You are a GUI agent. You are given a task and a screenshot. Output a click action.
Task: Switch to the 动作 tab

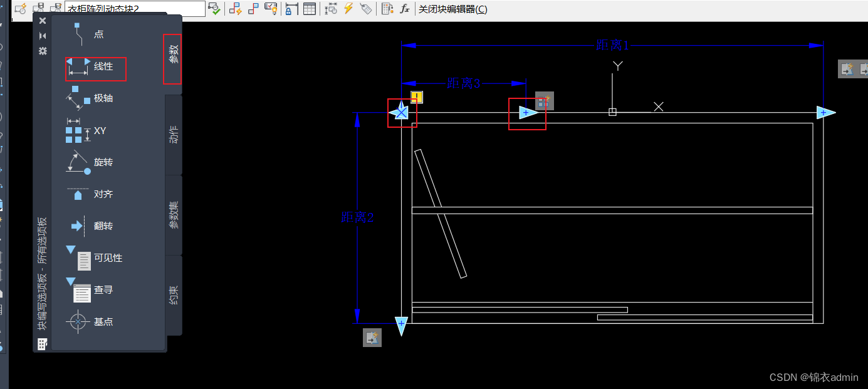point(174,135)
